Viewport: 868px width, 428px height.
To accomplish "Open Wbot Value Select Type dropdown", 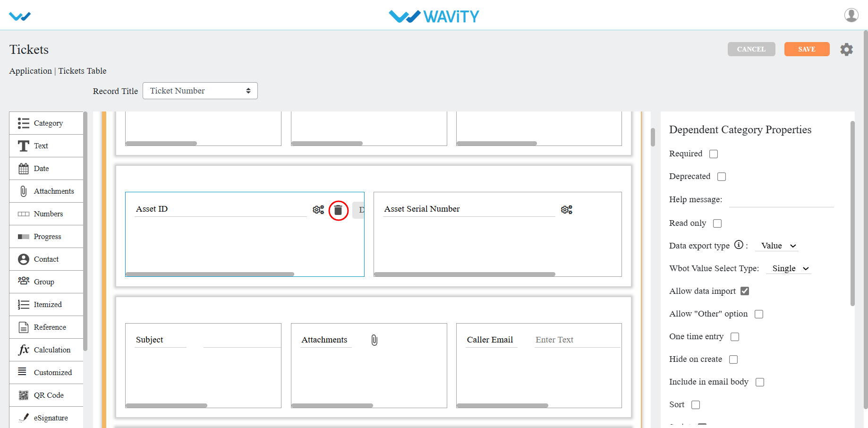I will point(789,268).
